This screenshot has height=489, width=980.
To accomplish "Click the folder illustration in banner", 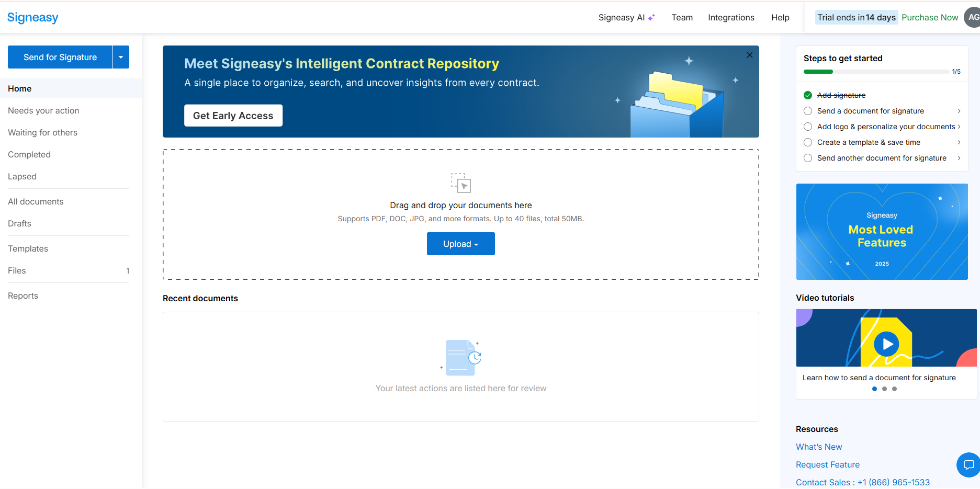I will [677, 105].
